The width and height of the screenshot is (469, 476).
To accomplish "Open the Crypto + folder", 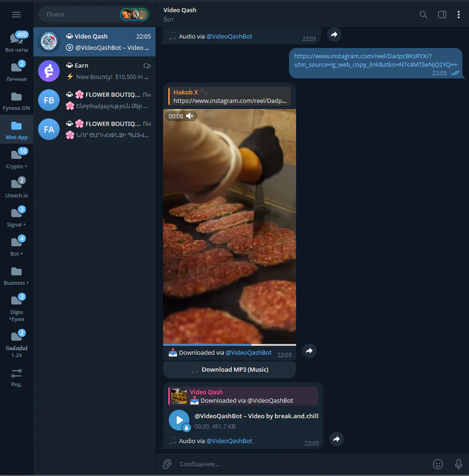I will click(x=17, y=158).
